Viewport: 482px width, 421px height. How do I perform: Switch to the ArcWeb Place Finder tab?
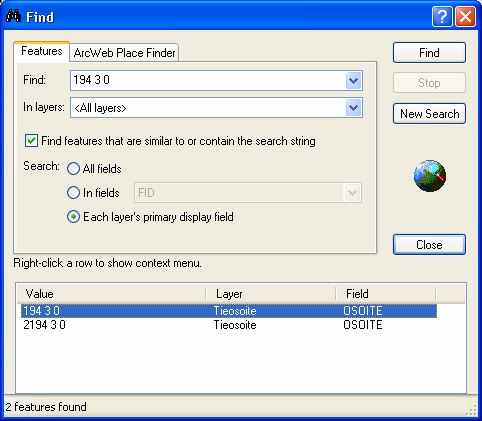click(x=124, y=53)
